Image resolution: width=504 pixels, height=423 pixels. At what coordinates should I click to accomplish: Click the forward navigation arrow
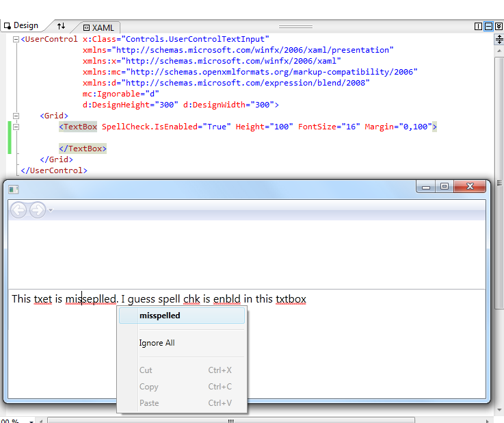pyautogui.click(x=37, y=210)
